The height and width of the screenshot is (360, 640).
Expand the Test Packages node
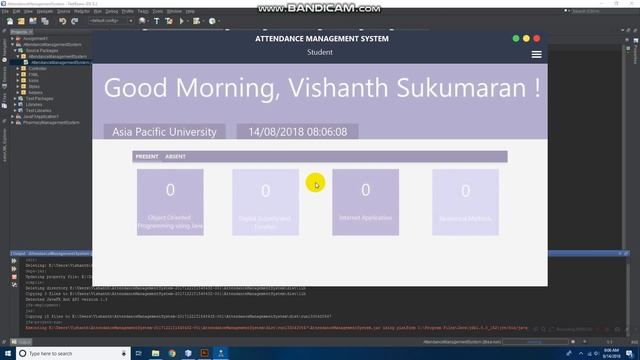(15, 98)
